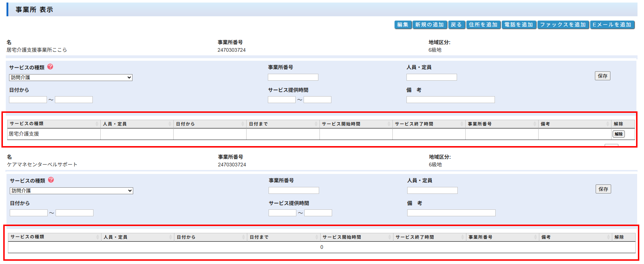Click 保存 button in the first service form
The image size is (644, 264).
[x=602, y=76]
